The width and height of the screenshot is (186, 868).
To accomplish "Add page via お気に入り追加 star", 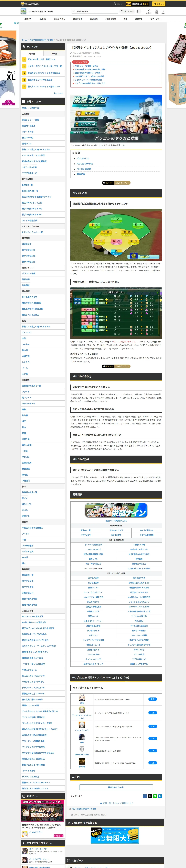I will click(x=127, y=11).
